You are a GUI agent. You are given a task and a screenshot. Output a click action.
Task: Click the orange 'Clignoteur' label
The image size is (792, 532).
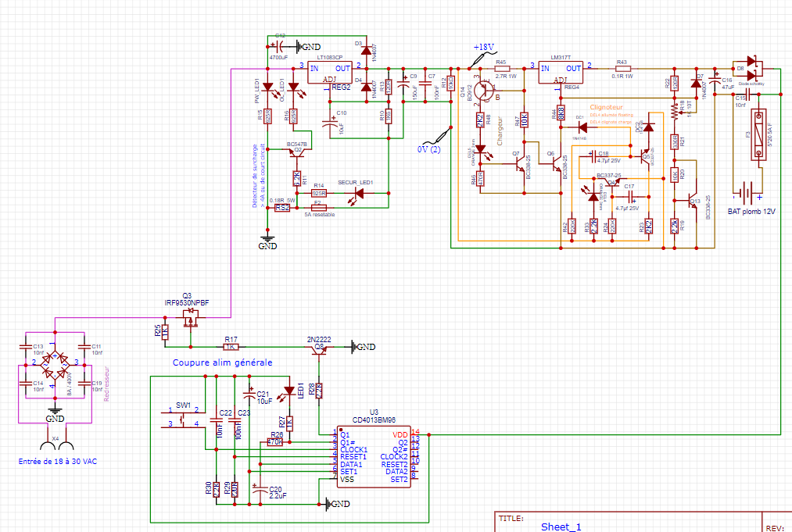[606, 107]
